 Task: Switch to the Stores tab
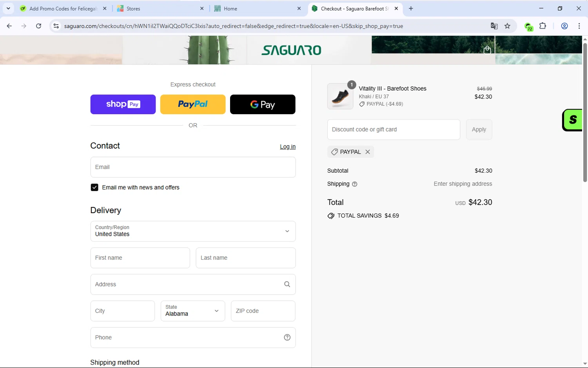[x=161, y=8]
